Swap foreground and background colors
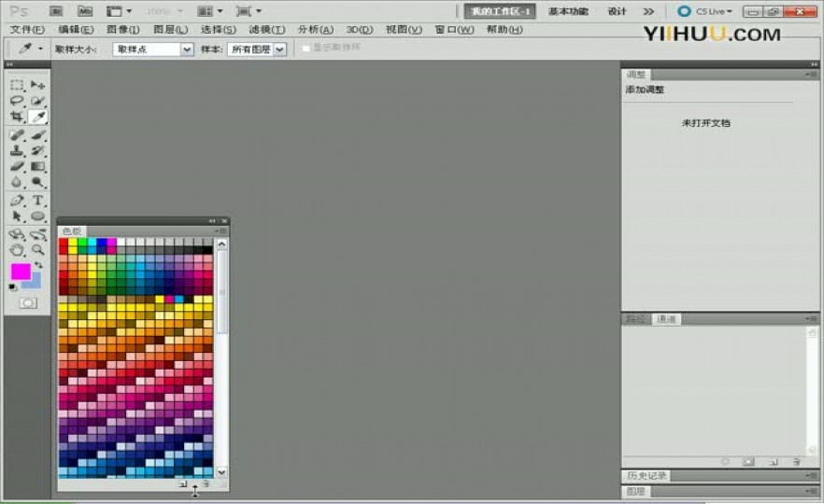Image resolution: width=824 pixels, height=504 pixels. pos(38,265)
